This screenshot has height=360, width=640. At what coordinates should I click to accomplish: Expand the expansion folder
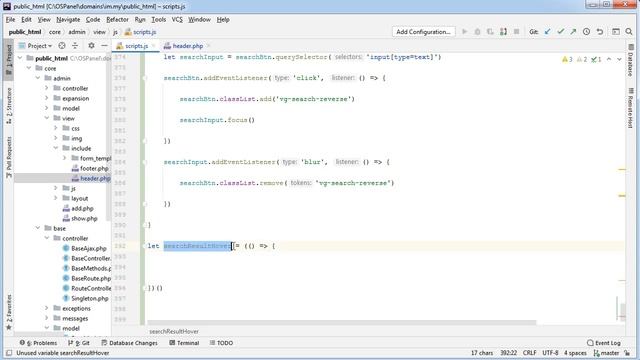47,98
